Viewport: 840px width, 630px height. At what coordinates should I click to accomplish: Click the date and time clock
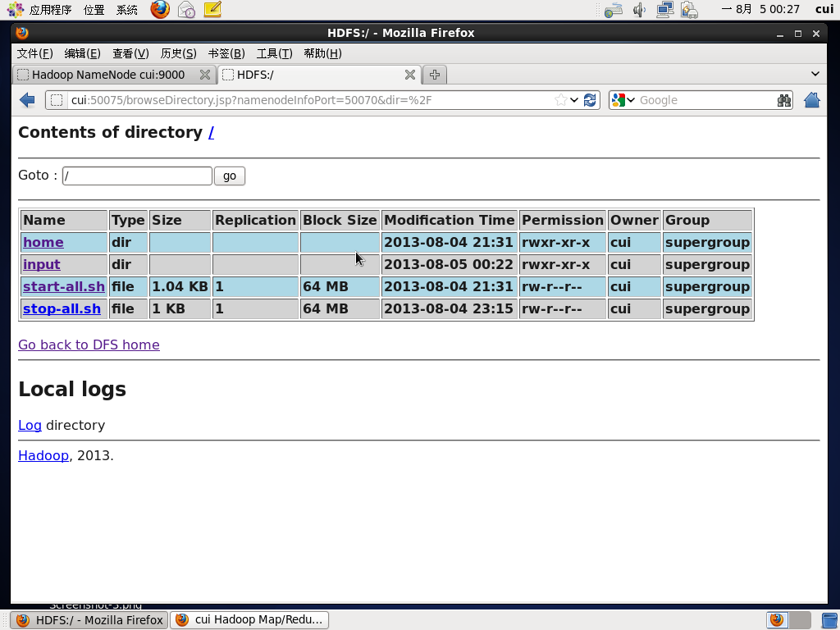click(760, 10)
